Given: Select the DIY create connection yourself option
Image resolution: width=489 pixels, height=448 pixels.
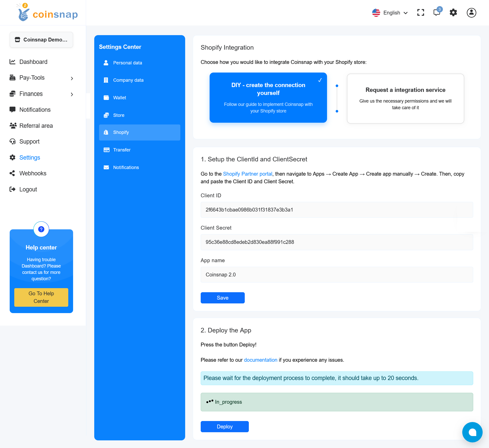Looking at the screenshot, I should pos(268,97).
